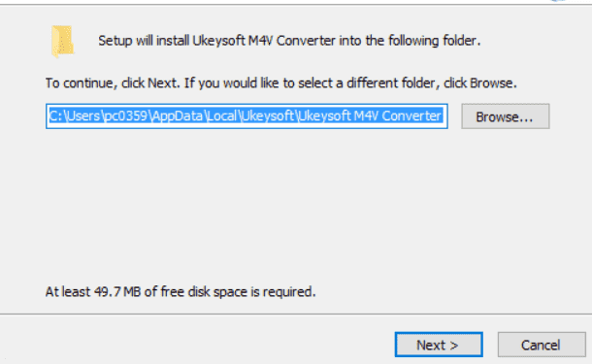Viewport: 592px width, 364px height.
Task: Click the Setup will install description text
Action: coord(289,41)
